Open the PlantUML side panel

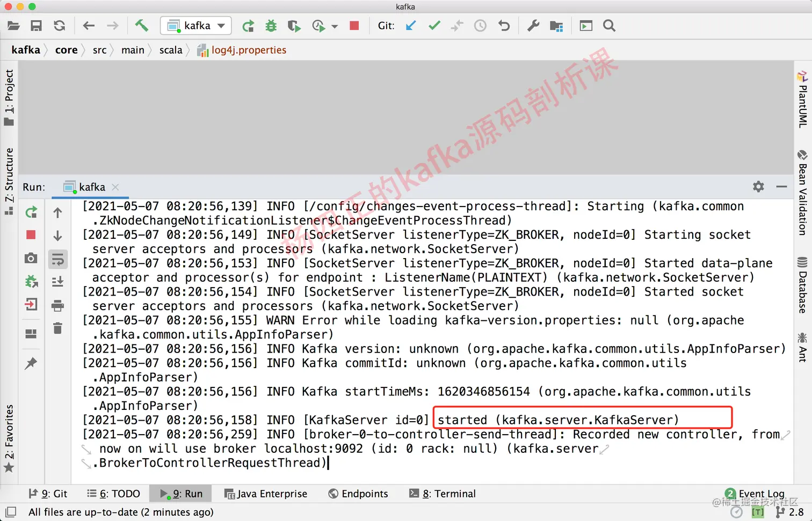802,99
